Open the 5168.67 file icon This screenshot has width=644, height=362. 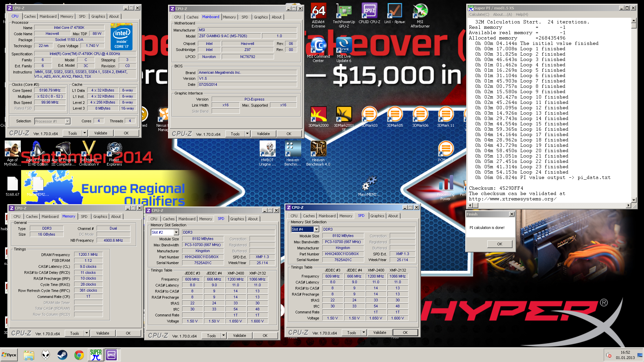click(x=12, y=186)
